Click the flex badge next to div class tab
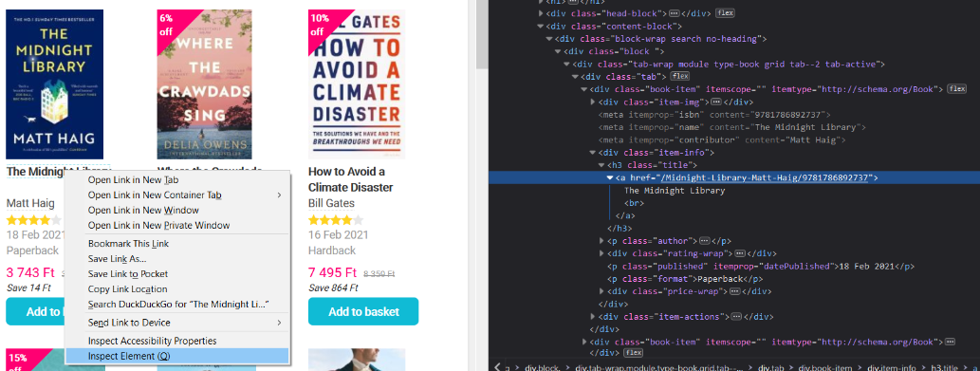 coord(679,77)
